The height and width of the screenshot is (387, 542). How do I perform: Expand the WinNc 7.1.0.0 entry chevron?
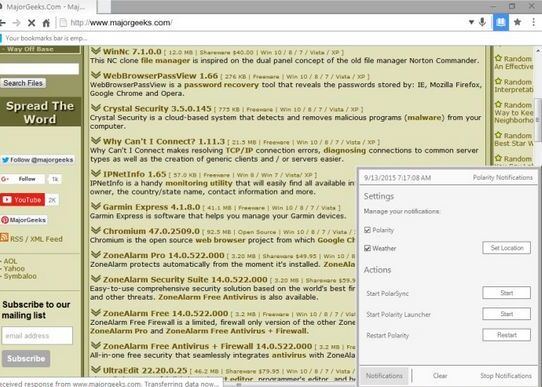point(96,51)
